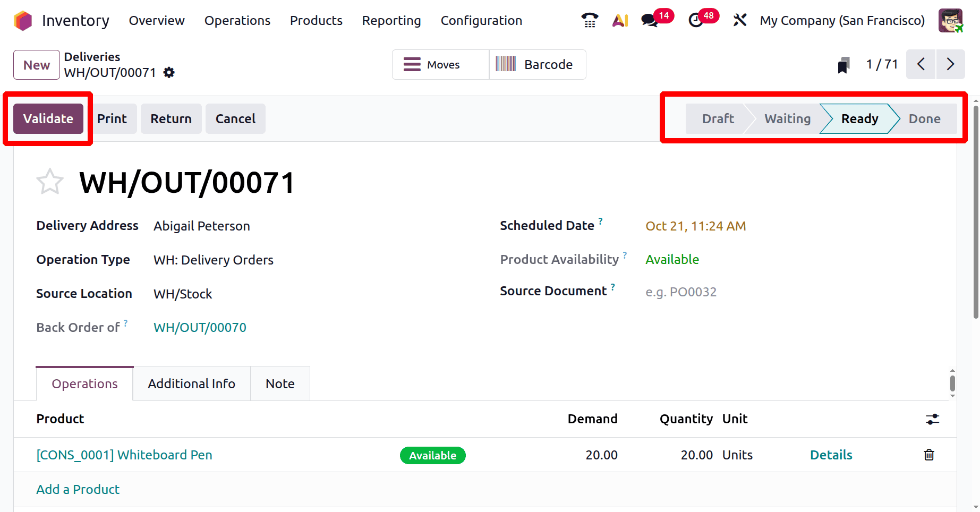Image resolution: width=980 pixels, height=512 pixels.
Task: Click the VoIP phone icon
Action: (x=590, y=21)
